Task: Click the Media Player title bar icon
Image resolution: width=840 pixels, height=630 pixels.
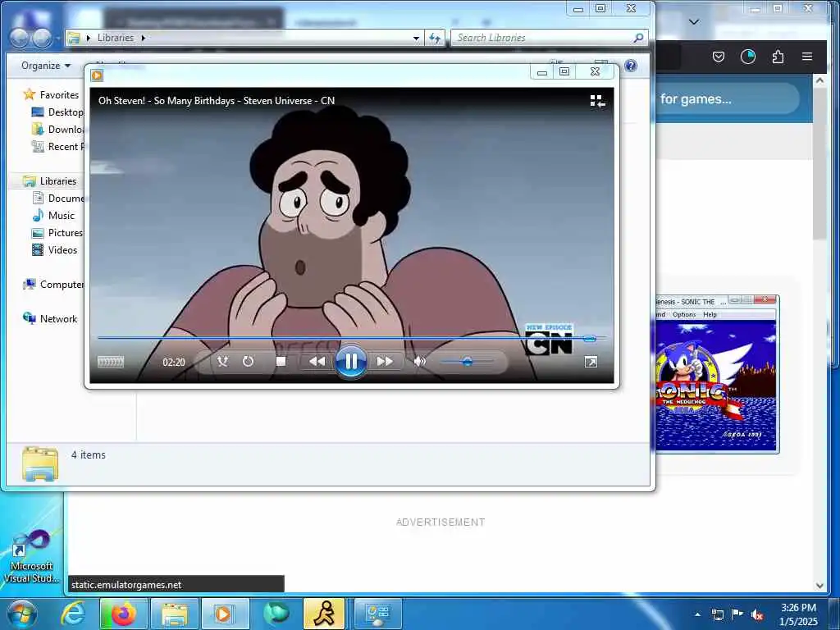Action: coord(97,75)
